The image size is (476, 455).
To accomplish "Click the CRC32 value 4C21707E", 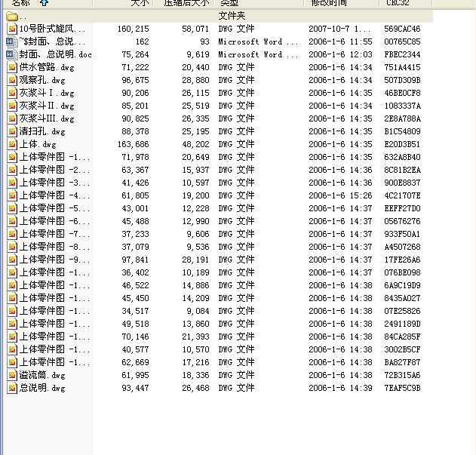I will tap(402, 195).
